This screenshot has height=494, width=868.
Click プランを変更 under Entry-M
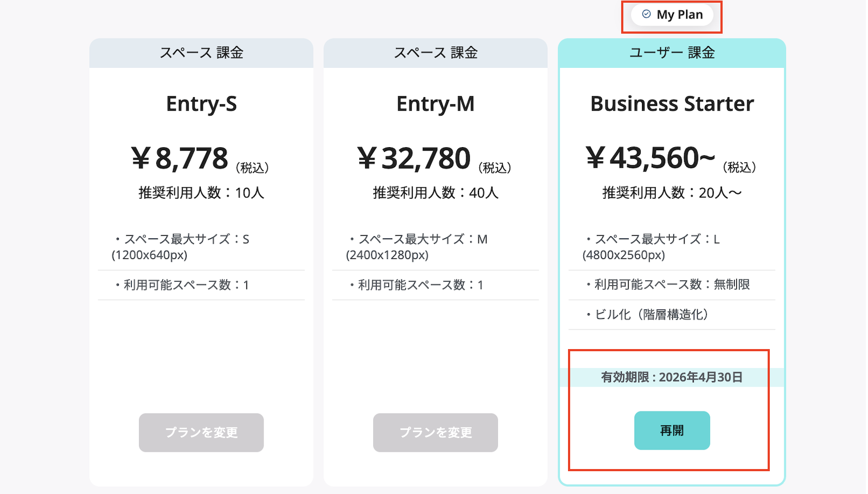point(436,432)
